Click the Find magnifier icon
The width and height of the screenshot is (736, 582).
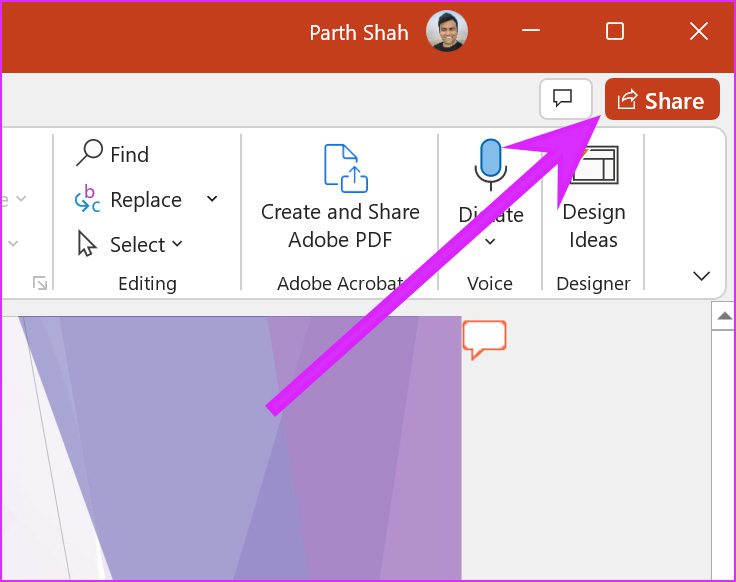(x=90, y=153)
